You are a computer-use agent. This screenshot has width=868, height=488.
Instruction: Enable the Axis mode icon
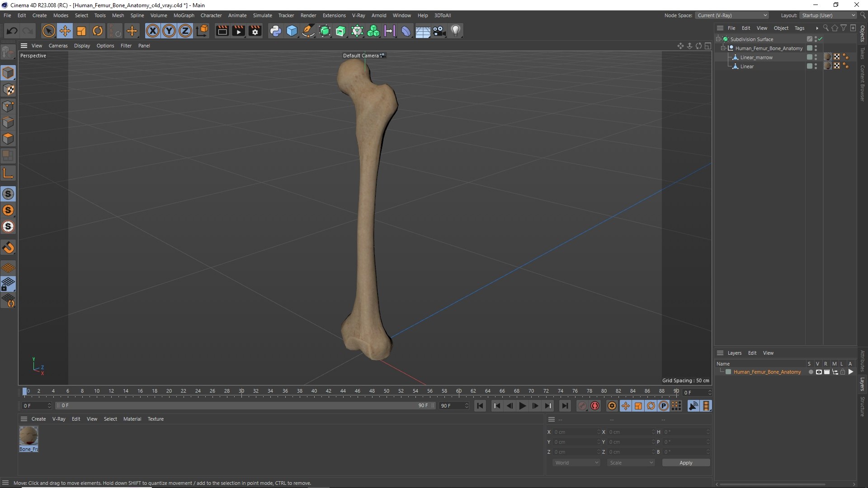coord(8,173)
